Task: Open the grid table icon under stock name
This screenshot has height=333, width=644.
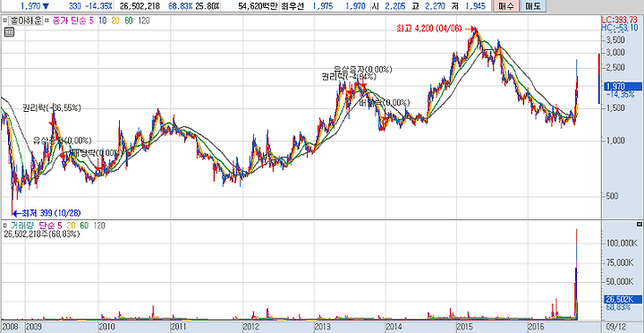Action: (9, 32)
